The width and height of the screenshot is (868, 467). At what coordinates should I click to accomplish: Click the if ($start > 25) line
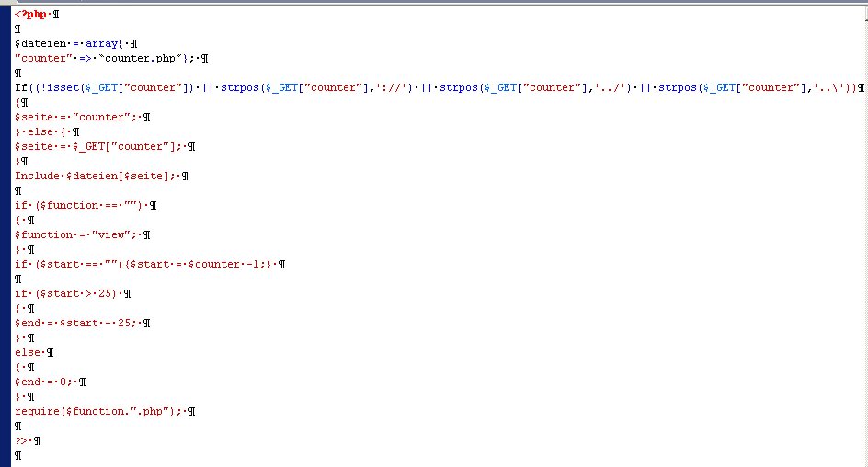tap(68, 293)
